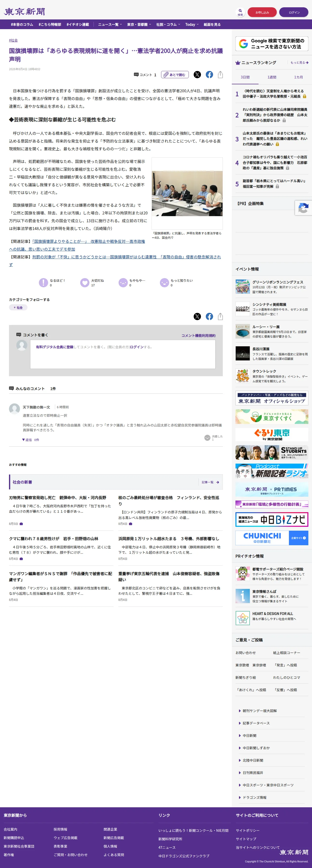Click the comment text input box
This screenshot has width=312, height=868.
tap(123, 354)
